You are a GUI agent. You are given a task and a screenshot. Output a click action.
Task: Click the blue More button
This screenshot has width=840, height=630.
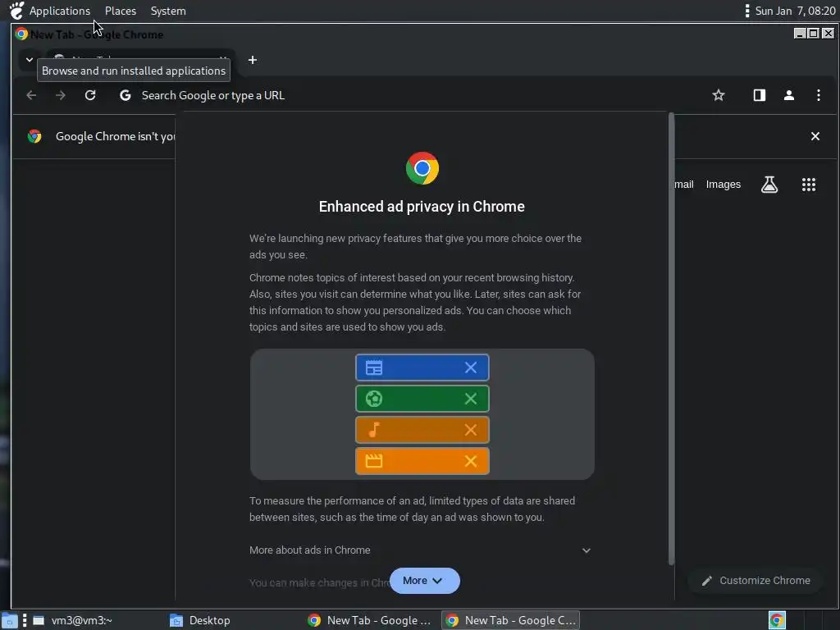(x=424, y=581)
